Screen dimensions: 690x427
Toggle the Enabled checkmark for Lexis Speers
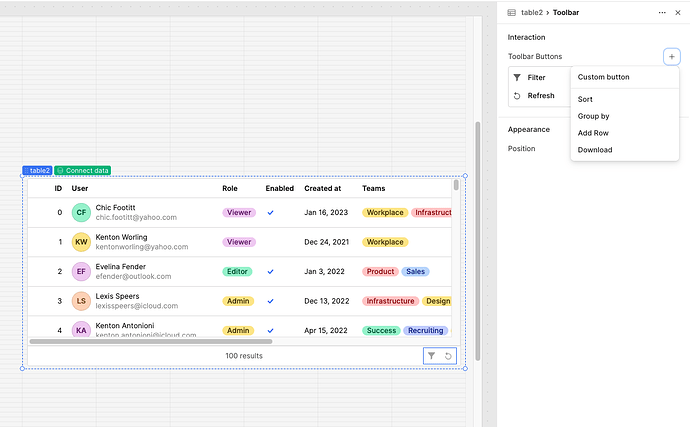[x=270, y=301]
